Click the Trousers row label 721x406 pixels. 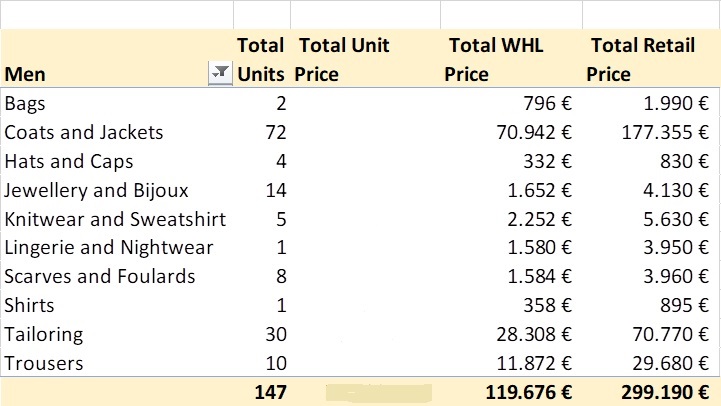coord(44,364)
